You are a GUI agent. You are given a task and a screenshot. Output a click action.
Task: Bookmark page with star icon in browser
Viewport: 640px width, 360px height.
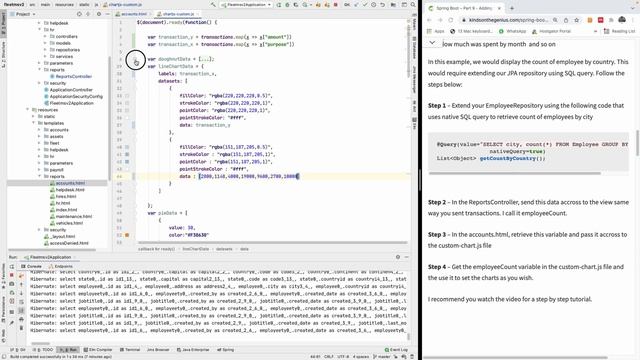[x=576, y=20]
